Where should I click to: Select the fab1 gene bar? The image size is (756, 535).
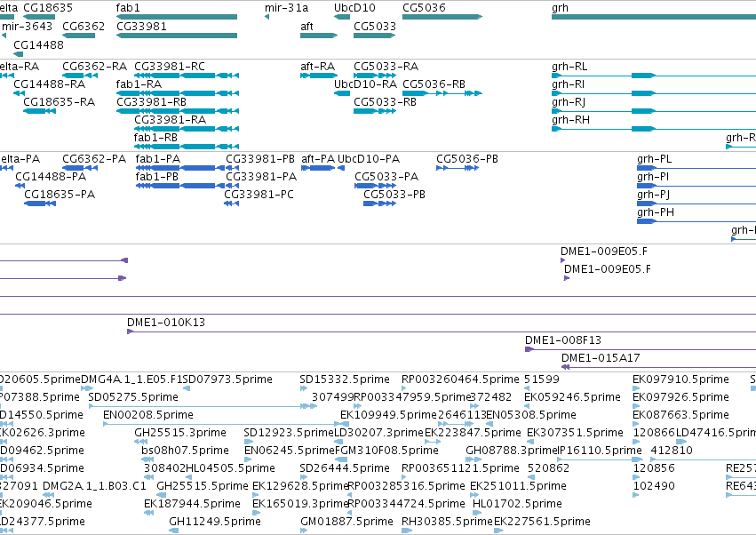(177, 17)
